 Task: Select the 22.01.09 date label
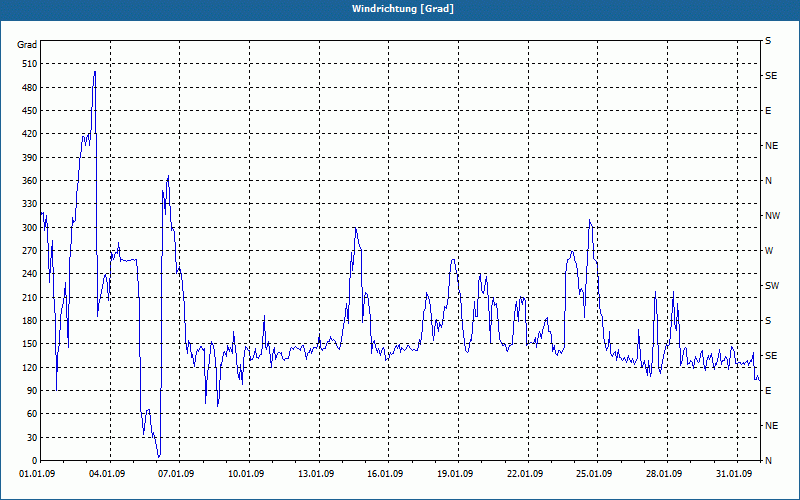[525, 474]
